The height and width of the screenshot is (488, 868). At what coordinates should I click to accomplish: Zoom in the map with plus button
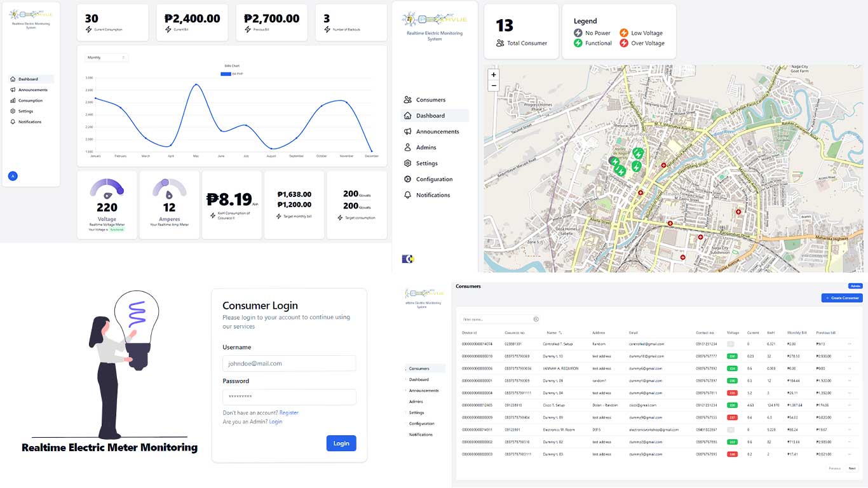pos(494,75)
